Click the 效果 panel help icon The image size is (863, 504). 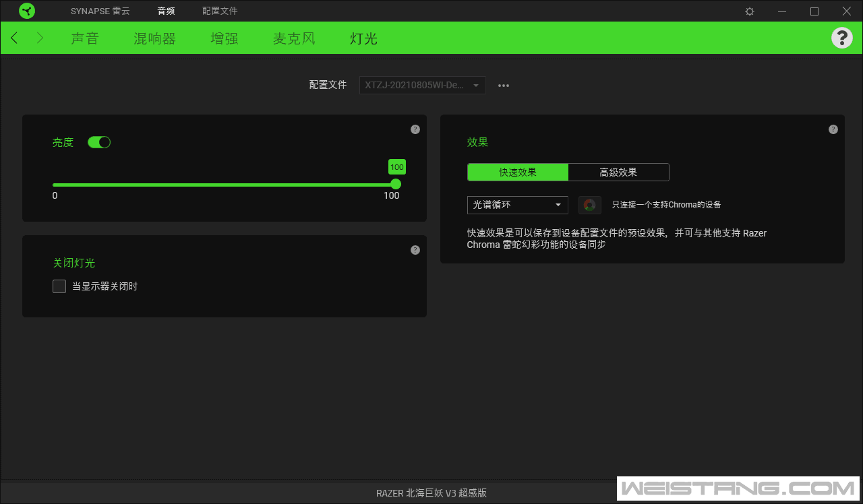[x=833, y=129]
